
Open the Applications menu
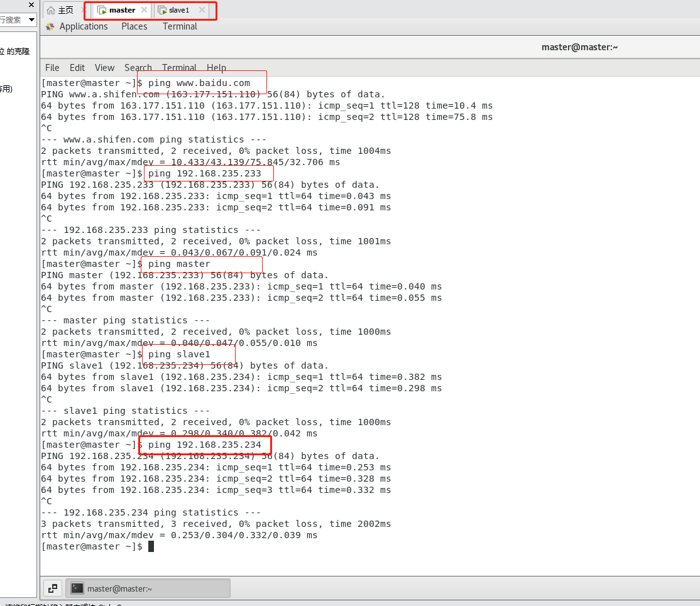tap(84, 26)
